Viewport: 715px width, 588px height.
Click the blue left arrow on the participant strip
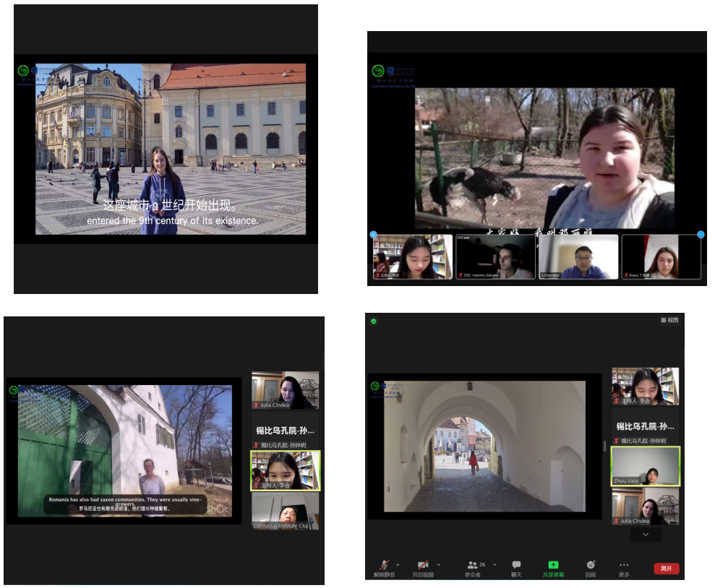click(x=374, y=235)
